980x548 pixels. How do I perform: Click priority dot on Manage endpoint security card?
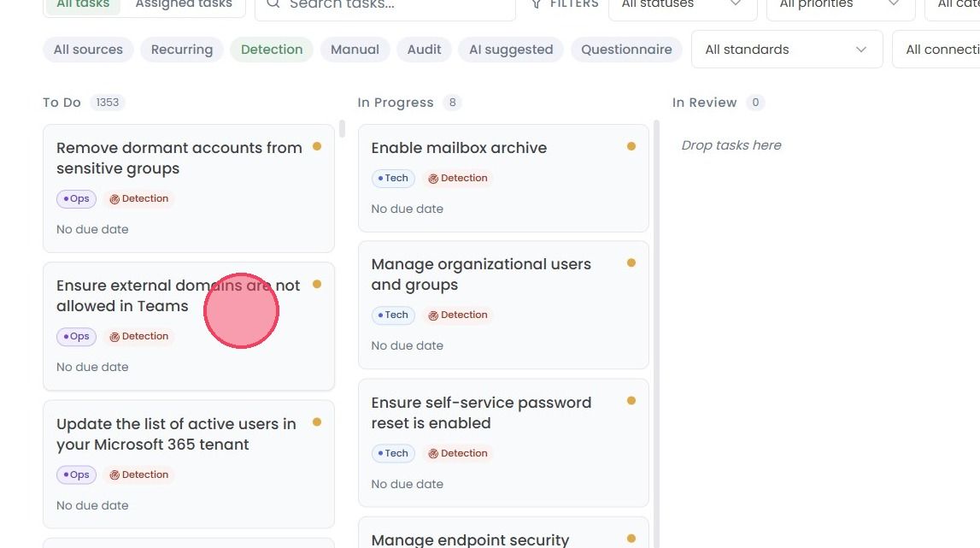click(631, 539)
